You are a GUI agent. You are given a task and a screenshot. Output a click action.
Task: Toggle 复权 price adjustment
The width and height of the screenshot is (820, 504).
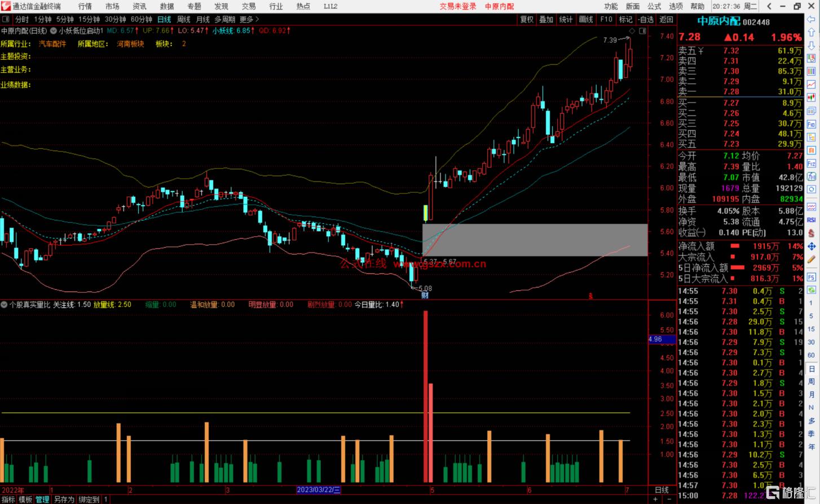coord(527,19)
